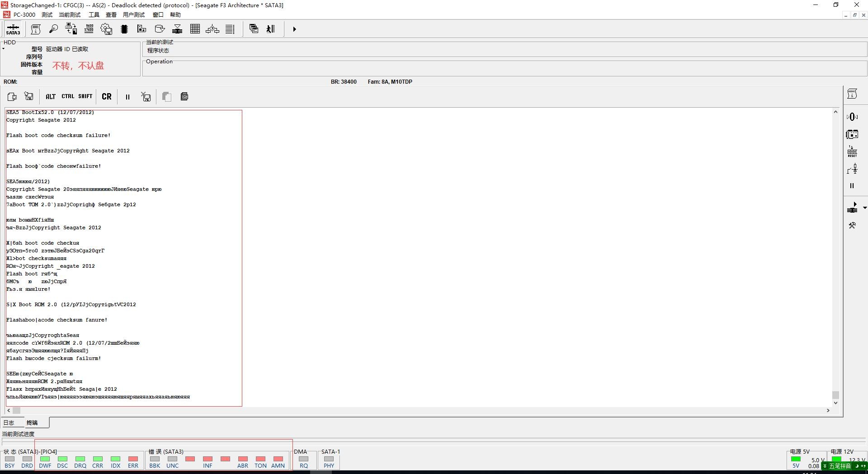Click the terminal scroll down arrow
This screenshot has width=868, height=474.
835,403
